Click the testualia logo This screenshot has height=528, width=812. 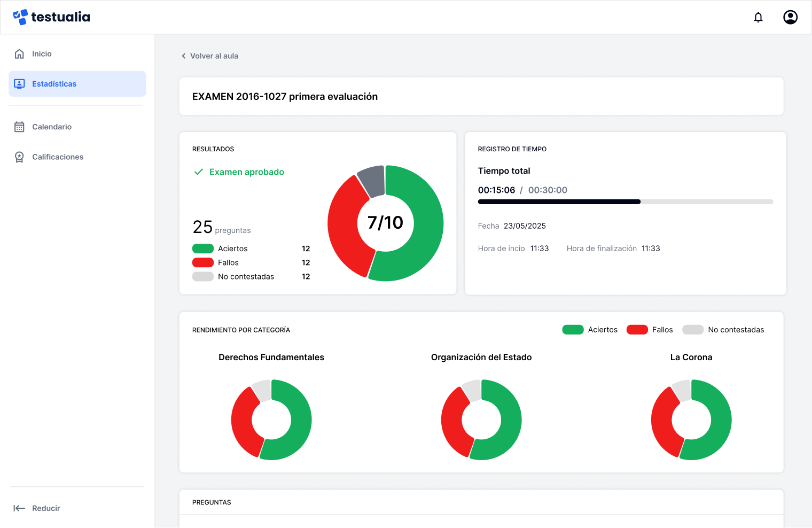(51, 17)
